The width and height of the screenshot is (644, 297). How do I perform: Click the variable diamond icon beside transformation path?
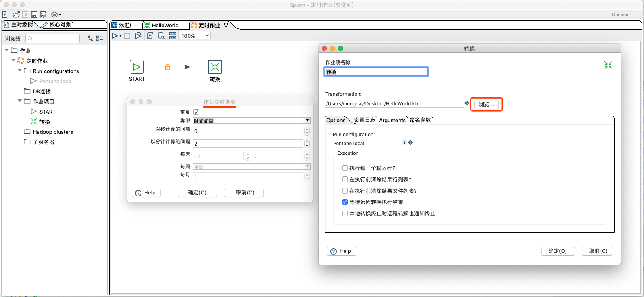(x=467, y=103)
